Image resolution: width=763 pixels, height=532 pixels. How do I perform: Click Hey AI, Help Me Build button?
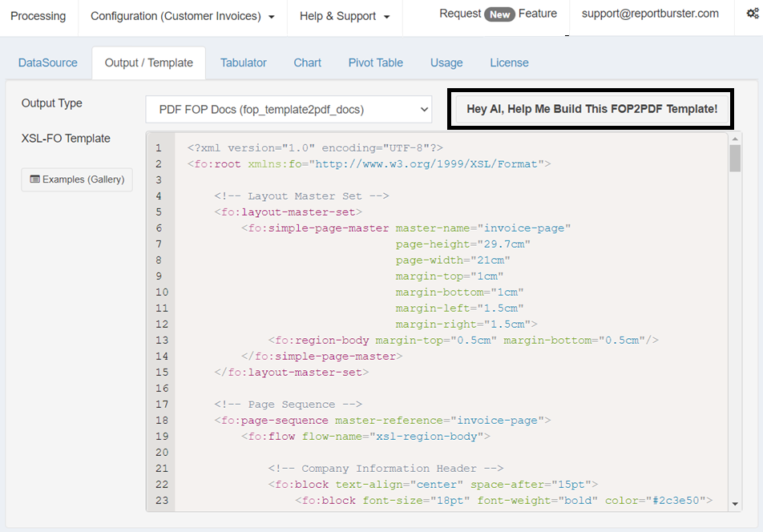591,109
